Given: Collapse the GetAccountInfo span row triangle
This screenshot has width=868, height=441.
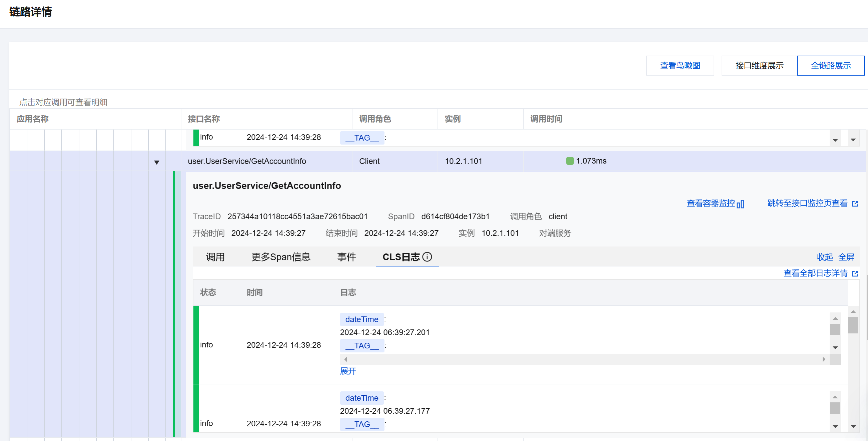Looking at the screenshot, I should [157, 162].
